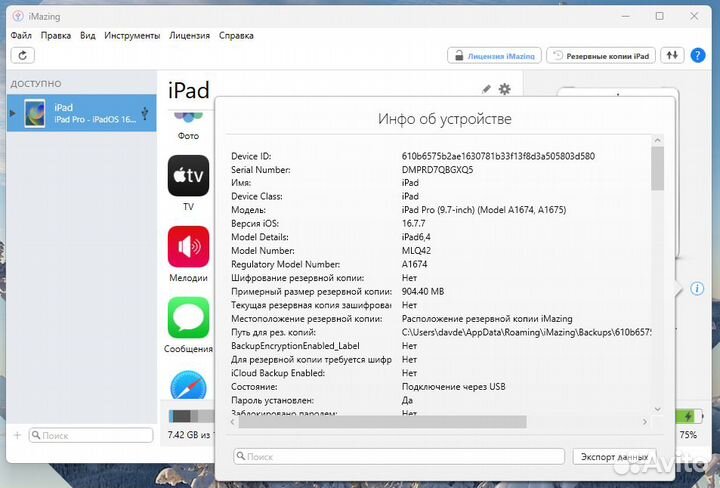Click the iCloud Backup Enabled label
The width and height of the screenshot is (720, 488).
coord(278,373)
